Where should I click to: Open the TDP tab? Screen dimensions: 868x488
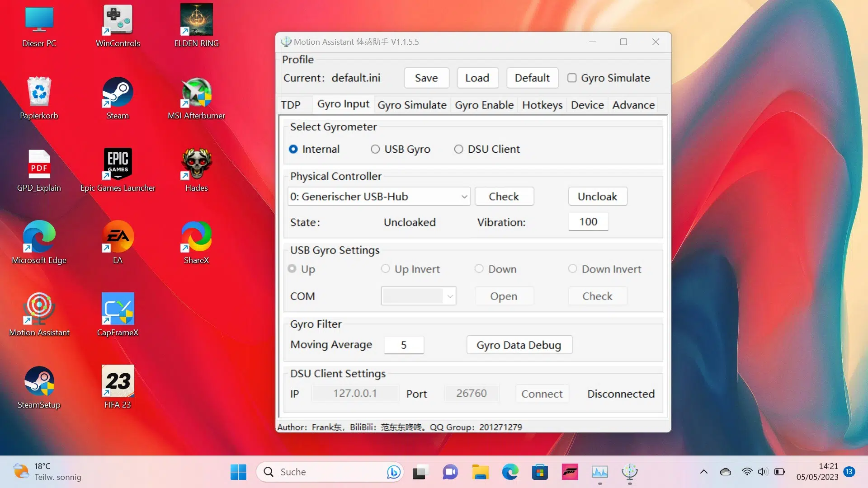coord(290,105)
